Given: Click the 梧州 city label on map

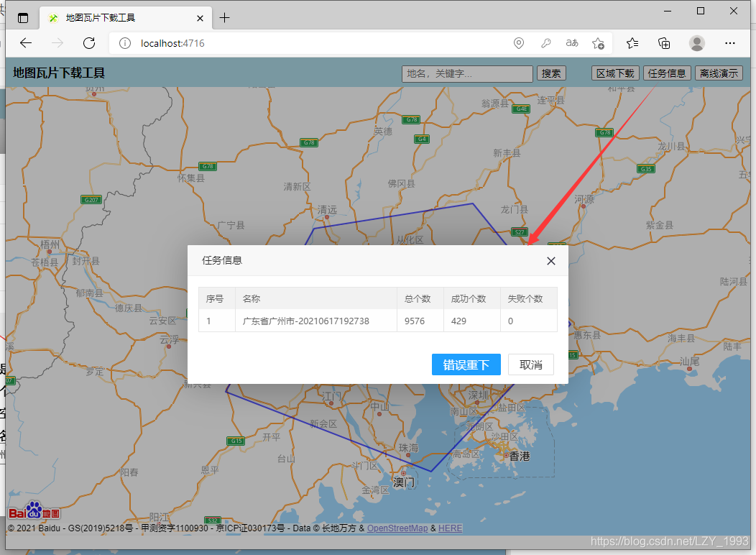Looking at the screenshot, I should [x=50, y=244].
